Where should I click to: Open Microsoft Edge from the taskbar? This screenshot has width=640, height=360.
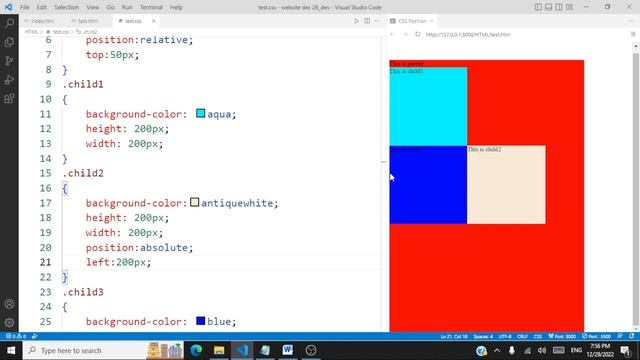(196, 350)
